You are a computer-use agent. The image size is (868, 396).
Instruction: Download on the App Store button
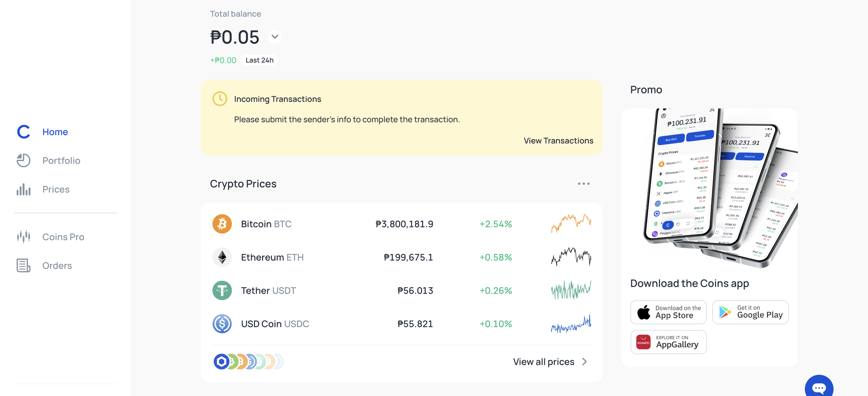coord(669,312)
